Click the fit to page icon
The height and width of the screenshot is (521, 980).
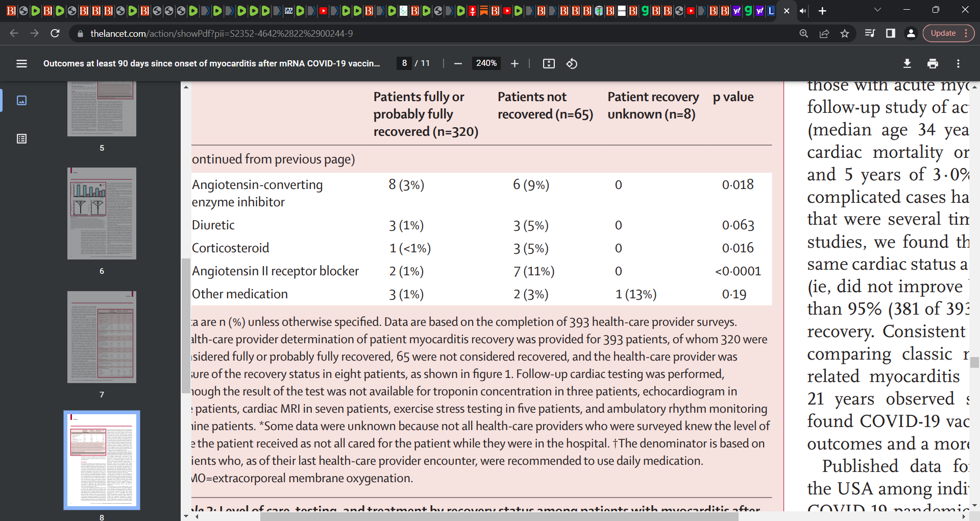[x=549, y=63]
